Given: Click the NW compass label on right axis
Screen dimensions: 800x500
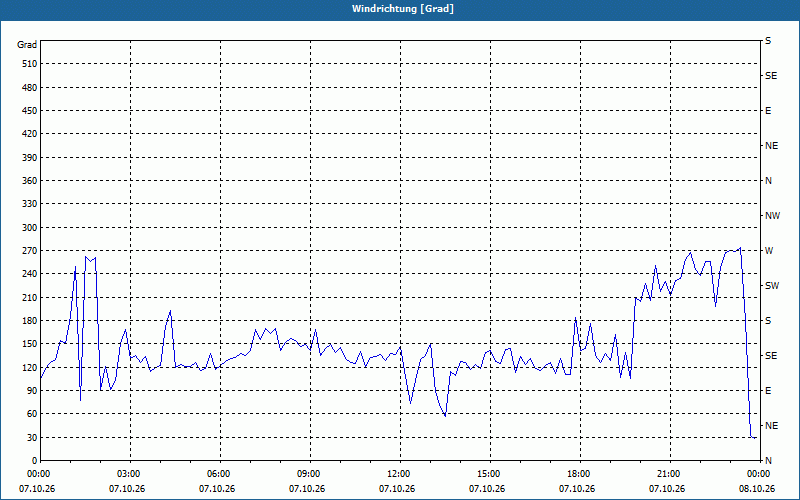Looking at the screenshot, I should (x=772, y=216).
